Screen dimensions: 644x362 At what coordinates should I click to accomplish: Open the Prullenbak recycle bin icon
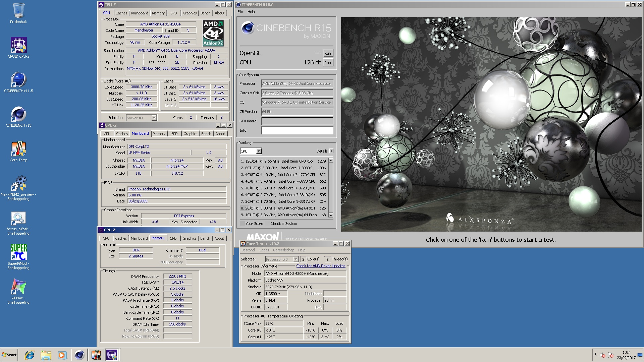pos(18,13)
